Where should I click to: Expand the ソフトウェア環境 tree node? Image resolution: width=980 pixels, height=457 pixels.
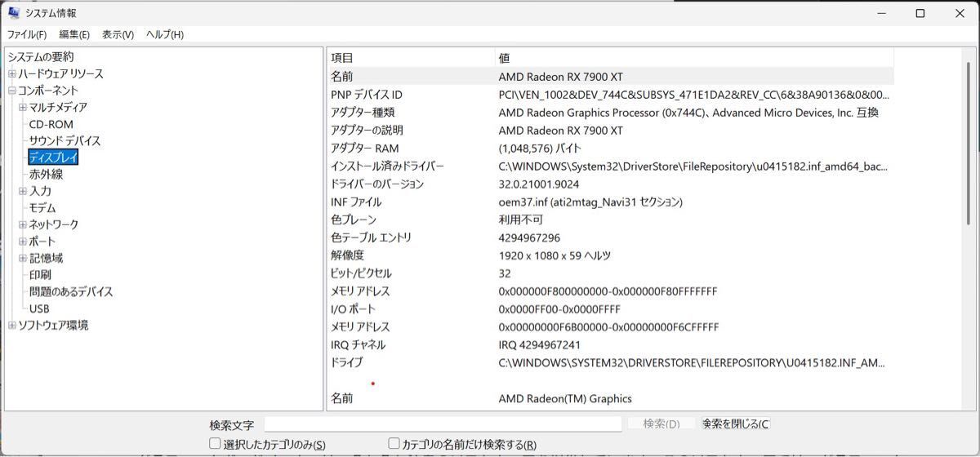[12, 326]
